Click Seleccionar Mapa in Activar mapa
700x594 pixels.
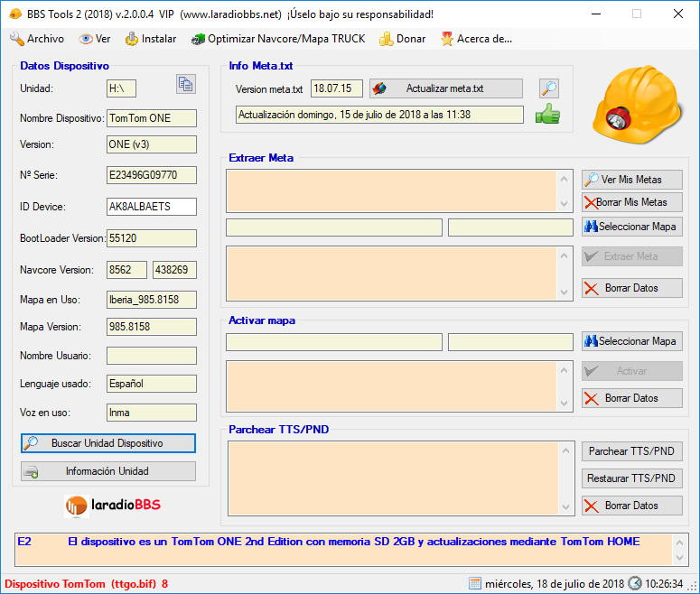point(631,341)
